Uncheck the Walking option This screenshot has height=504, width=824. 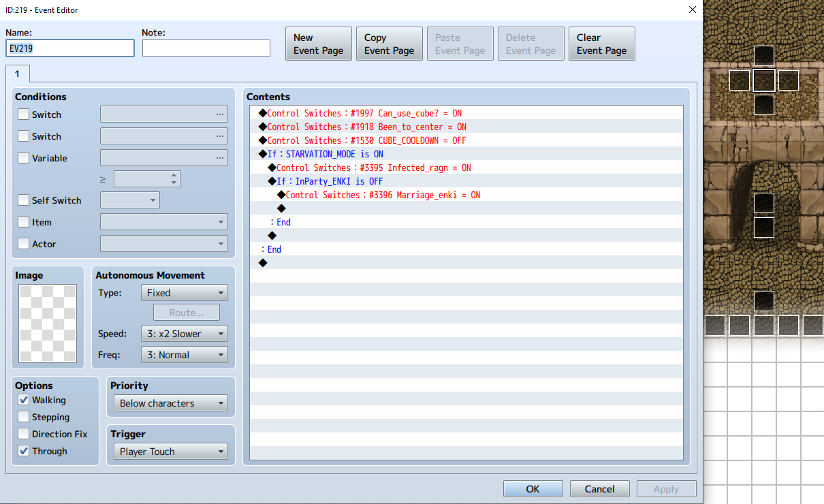24,400
